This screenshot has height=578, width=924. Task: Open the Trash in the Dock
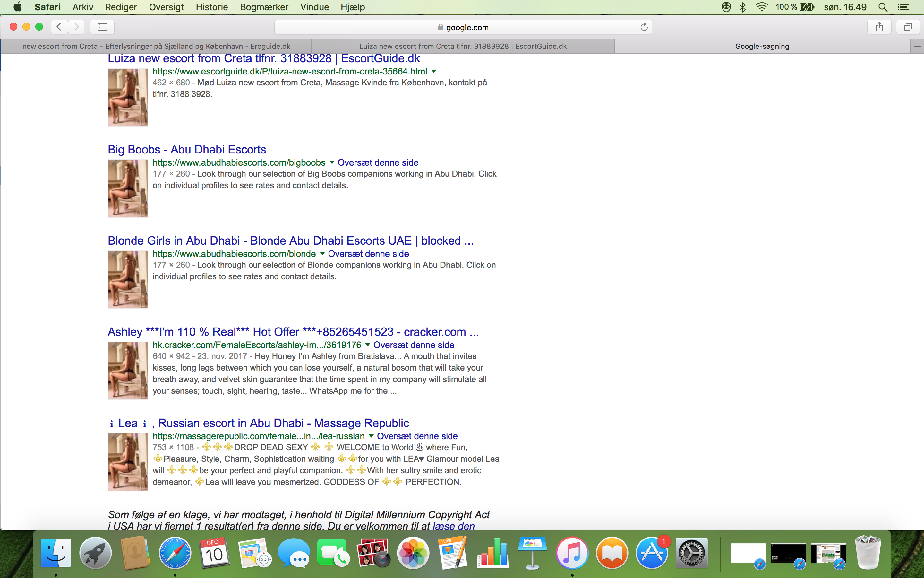pyautogui.click(x=868, y=552)
